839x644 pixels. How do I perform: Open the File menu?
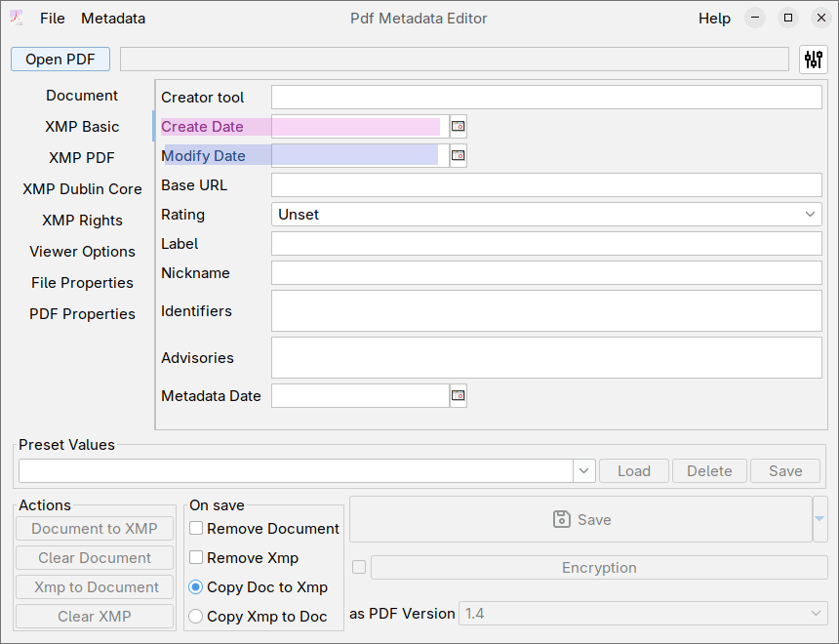(52, 18)
